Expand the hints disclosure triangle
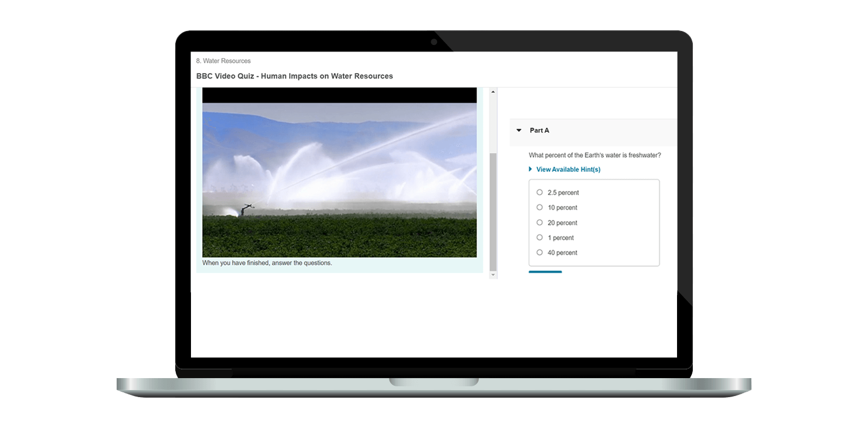Image resolution: width=868 pixels, height=434 pixels. coord(531,169)
